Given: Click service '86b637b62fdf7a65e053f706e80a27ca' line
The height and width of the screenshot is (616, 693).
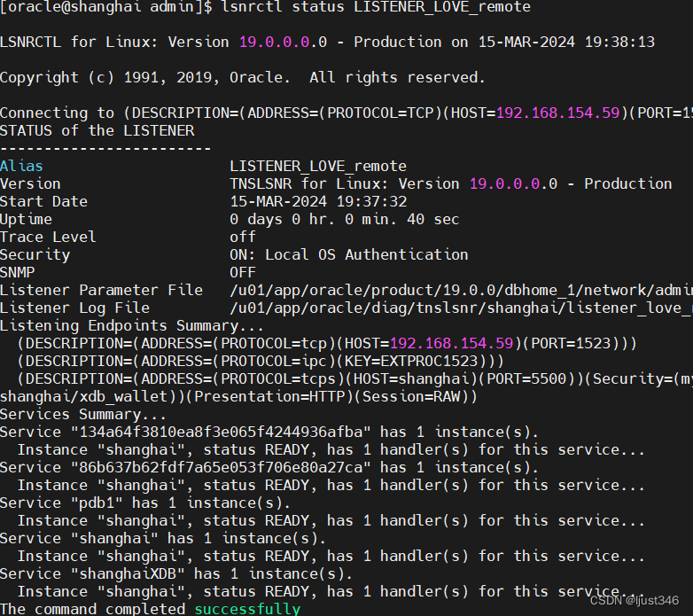Looking at the screenshot, I should pos(269,467).
